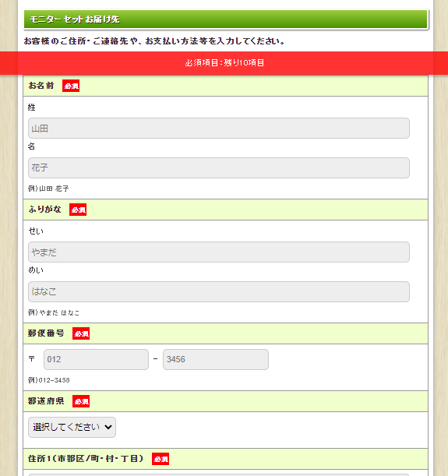This screenshot has height=476, width=448.
Task: Click the second postal code field 3456
Action: tap(216, 359)
